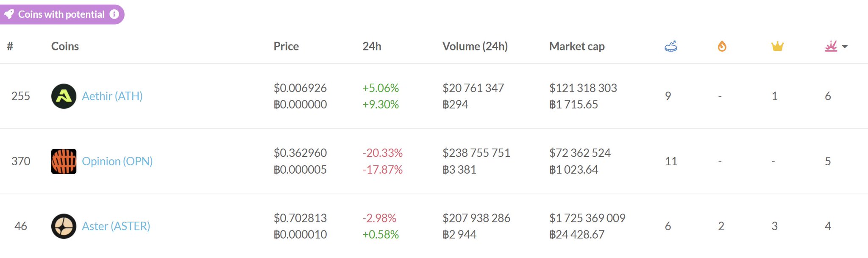Sort by the Coins column header
The height and width of the screenshot is (258, 868).
pos(65,46)
